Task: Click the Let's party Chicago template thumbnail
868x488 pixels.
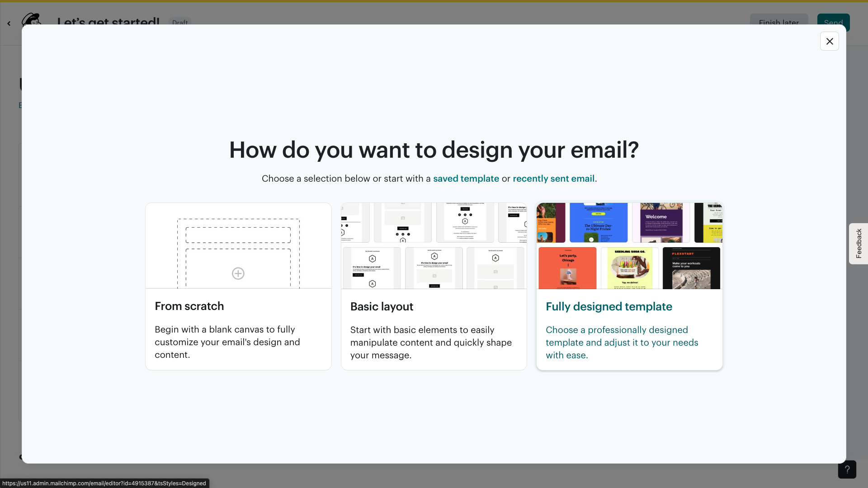Action: point(567,268)
